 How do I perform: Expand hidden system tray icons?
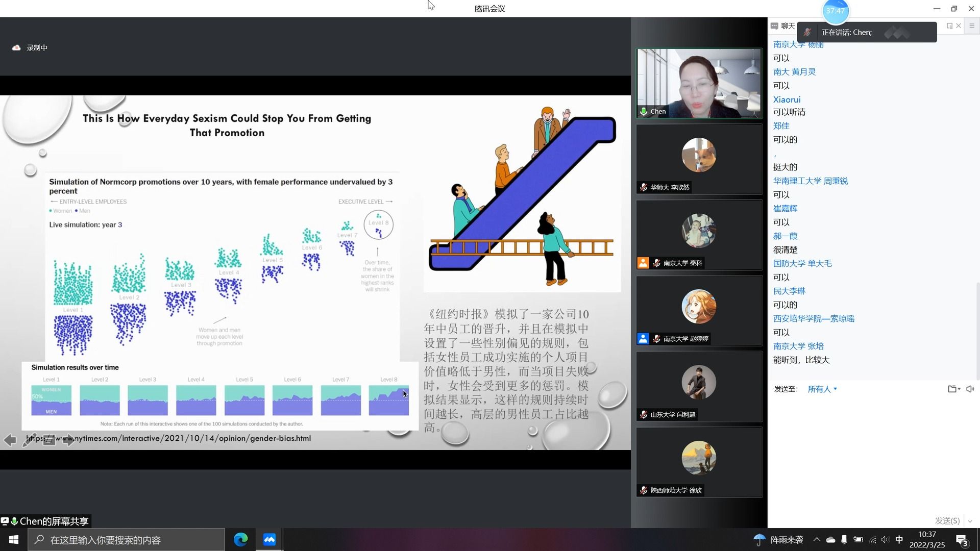pyautogui.click(x=817, y=540)
